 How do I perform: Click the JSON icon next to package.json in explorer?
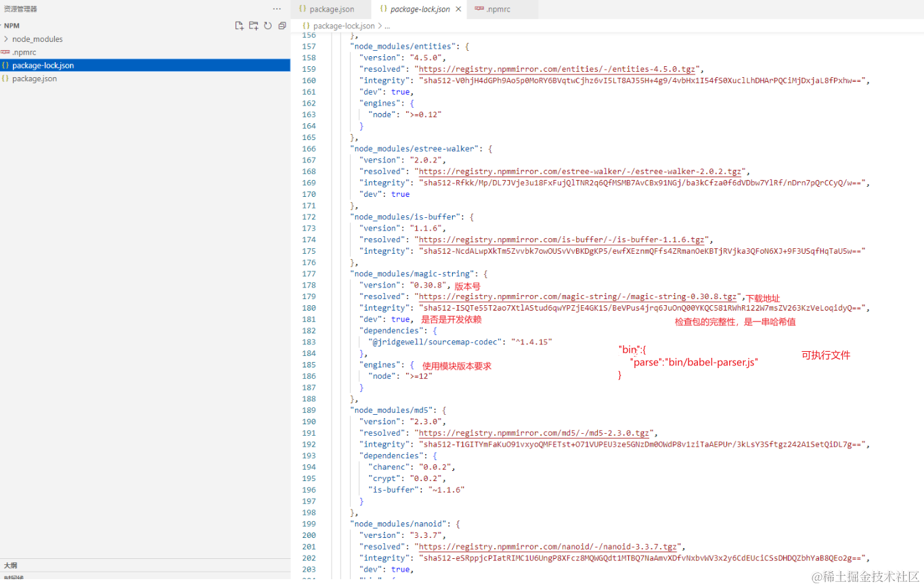tap(7, 78)
